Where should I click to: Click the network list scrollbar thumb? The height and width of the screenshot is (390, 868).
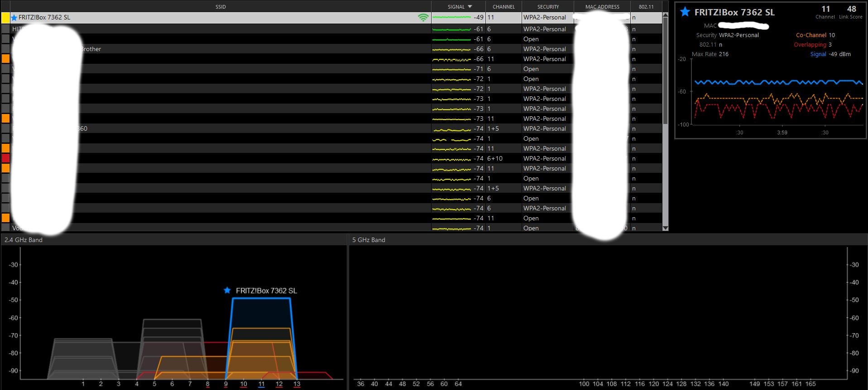click(665, 71)
